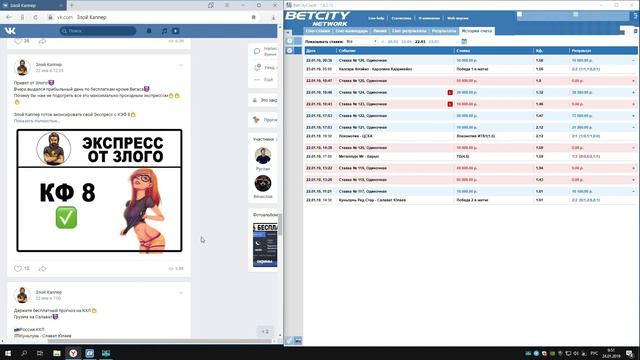The image size is (640, 360).
Task: Open the ЭКСПРЕСС ОТ ЗЛОГО post image
Action: [x=99, y=191]
